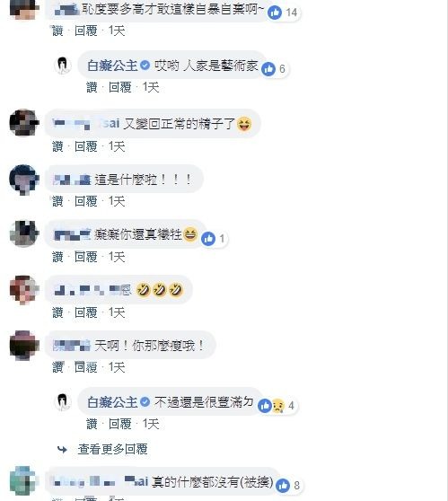448x501 pixels.
Task: Click 回覆 under 不過還是很豐滿 reply
Action: point(119,424)
